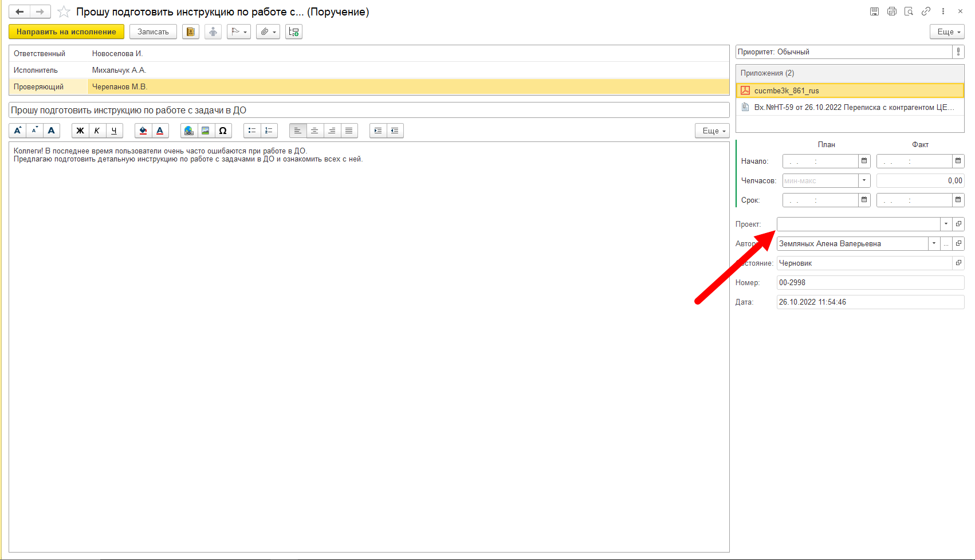Pick the background fill color
The width and height of the screenshot is (975, 560).
click(143, 131)
